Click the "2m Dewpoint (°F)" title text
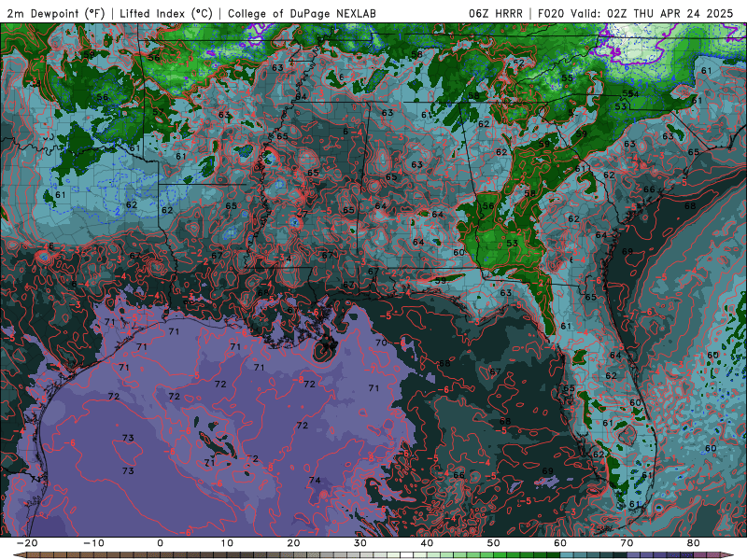The height and width of the screenshot is (560, 747). 56,14
